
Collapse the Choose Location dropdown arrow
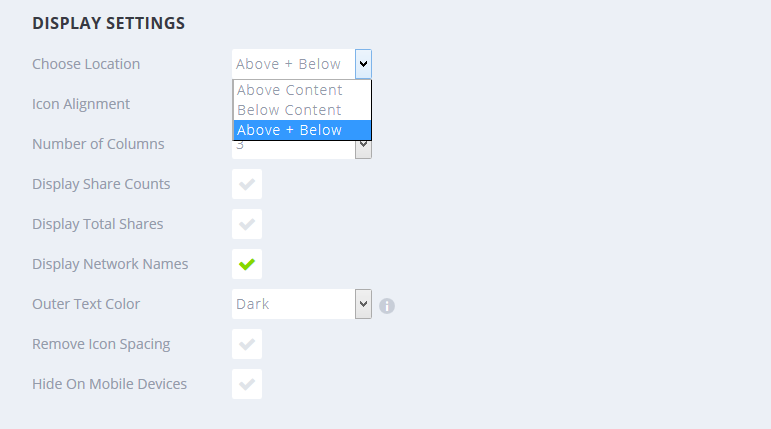(363, 64)
